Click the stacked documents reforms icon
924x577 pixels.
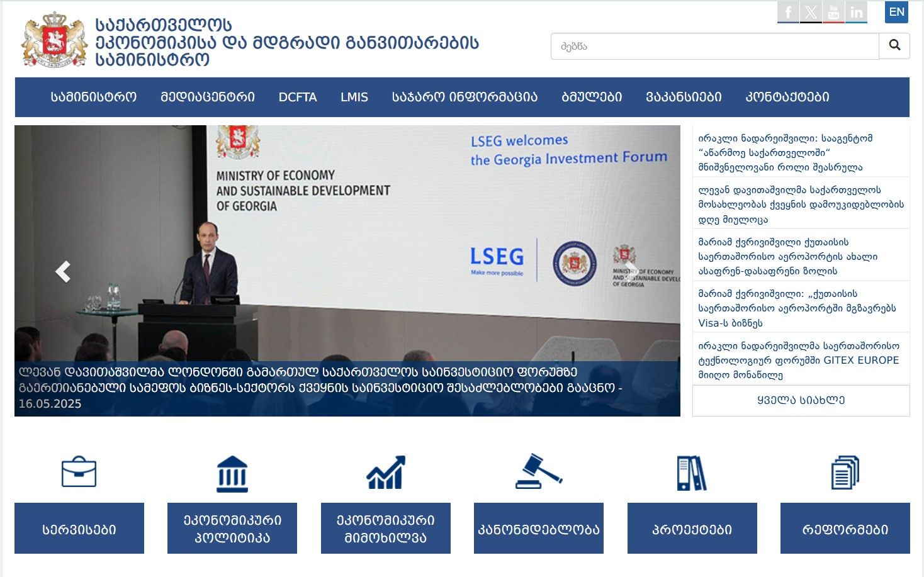[x=845, y=473]
